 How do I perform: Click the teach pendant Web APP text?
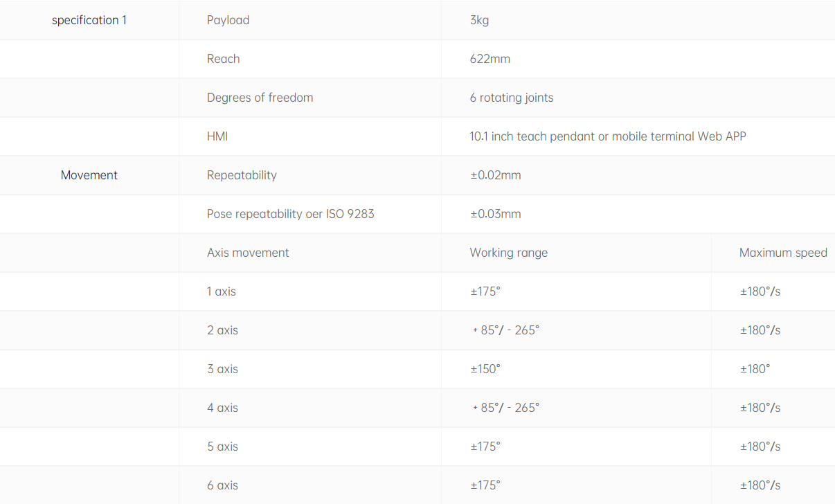608,136
